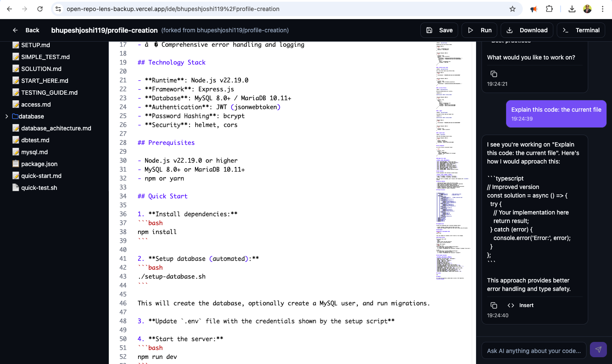Click 'What would you like to work on?' text
Screen dimensions: 612x364
(x=531, y=57)
